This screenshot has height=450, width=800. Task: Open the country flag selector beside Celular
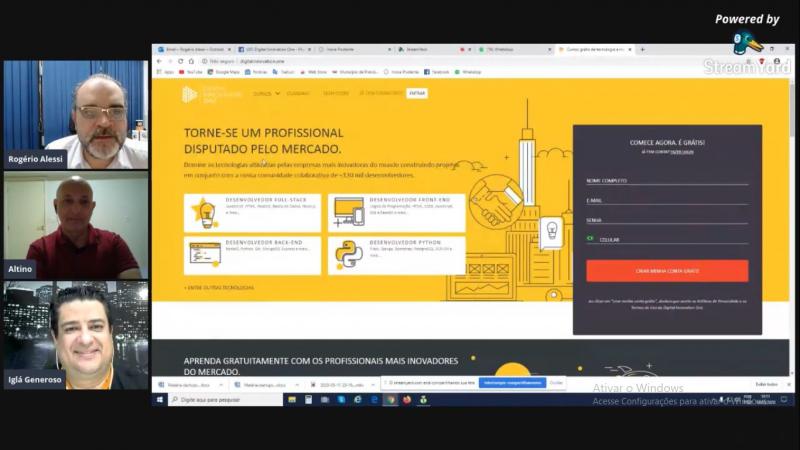click(x=590, y=238)
